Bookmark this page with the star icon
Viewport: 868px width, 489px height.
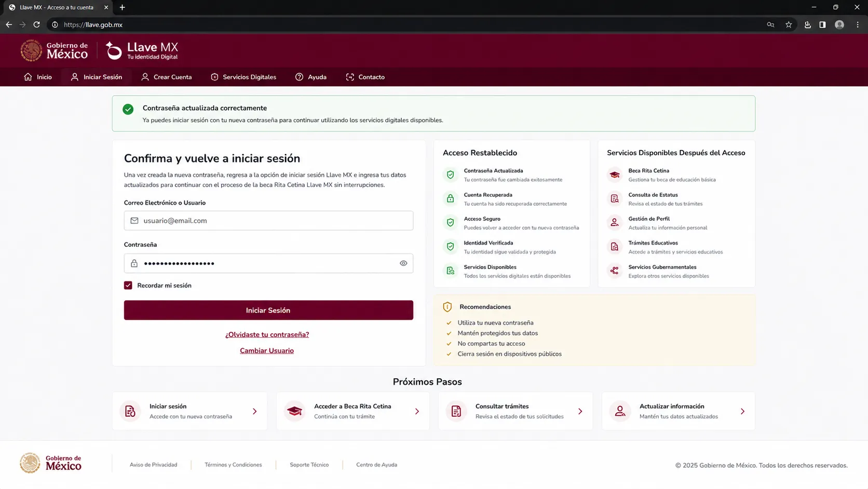(x=789, y=24)
